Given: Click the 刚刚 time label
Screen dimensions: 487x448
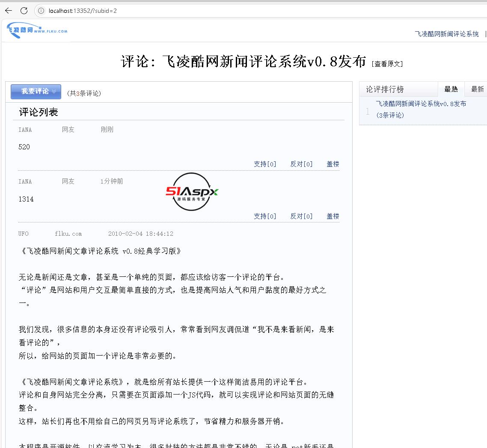Looking at the screenshot, I should coord(107,130).
